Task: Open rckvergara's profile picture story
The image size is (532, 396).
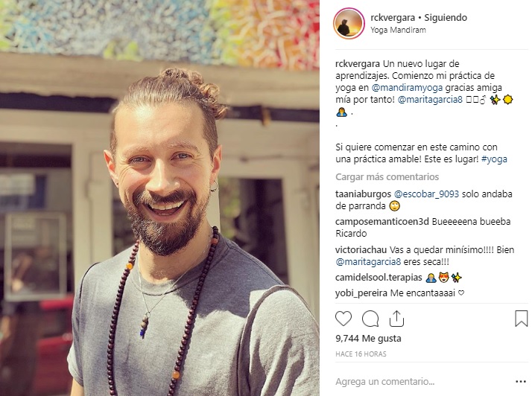Action: (349, 23)
